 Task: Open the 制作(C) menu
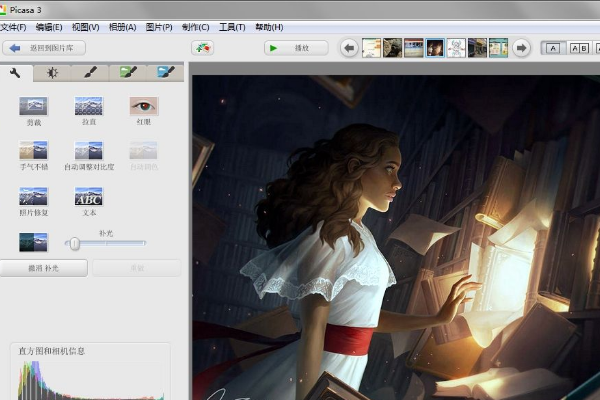tap(196, 27)
